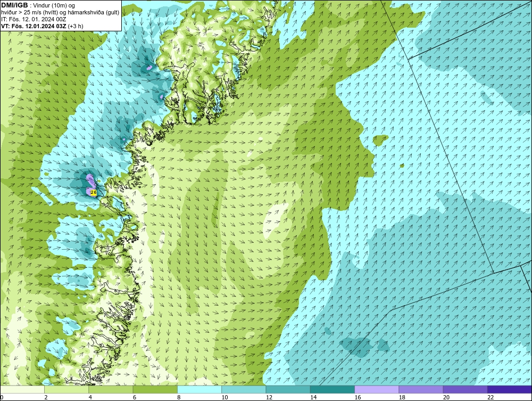Select the 10-12 m/s legend color segment
The width and height of the screenshot is (532, 401).
tap(244, 389)
